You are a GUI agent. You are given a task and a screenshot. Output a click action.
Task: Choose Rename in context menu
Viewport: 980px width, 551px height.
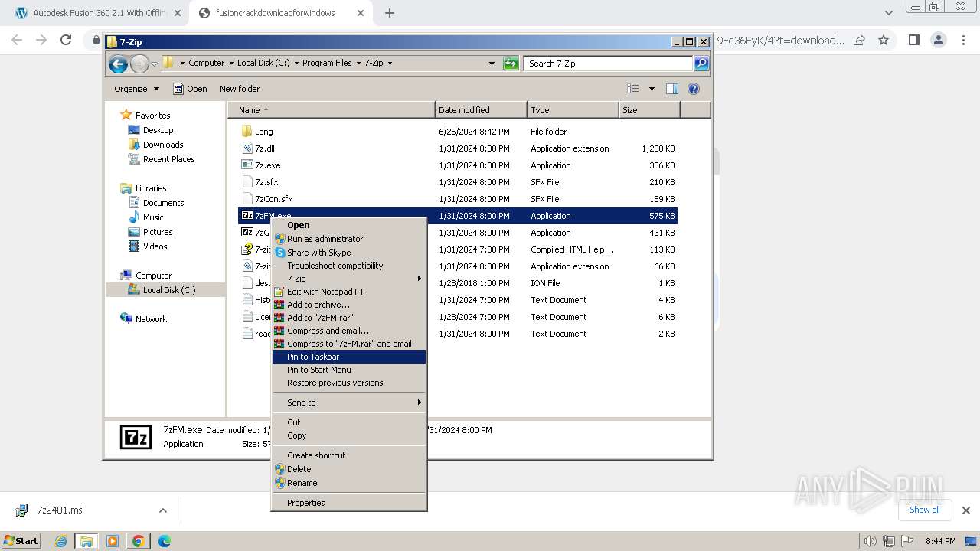349,483
